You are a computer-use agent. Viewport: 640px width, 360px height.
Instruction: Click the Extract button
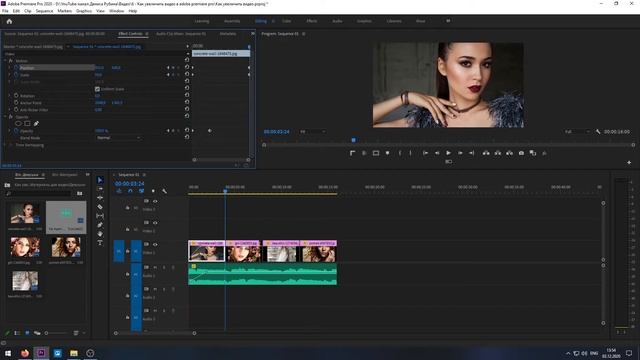[x=498, y=153]
